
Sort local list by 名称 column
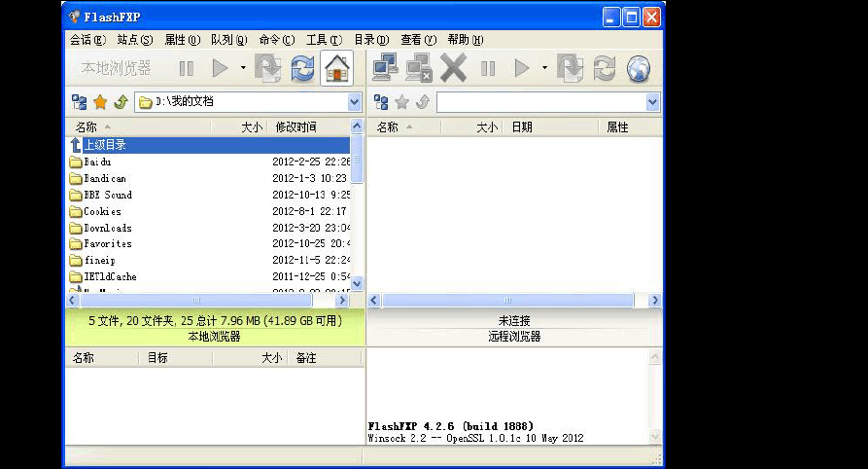(138, 126)
